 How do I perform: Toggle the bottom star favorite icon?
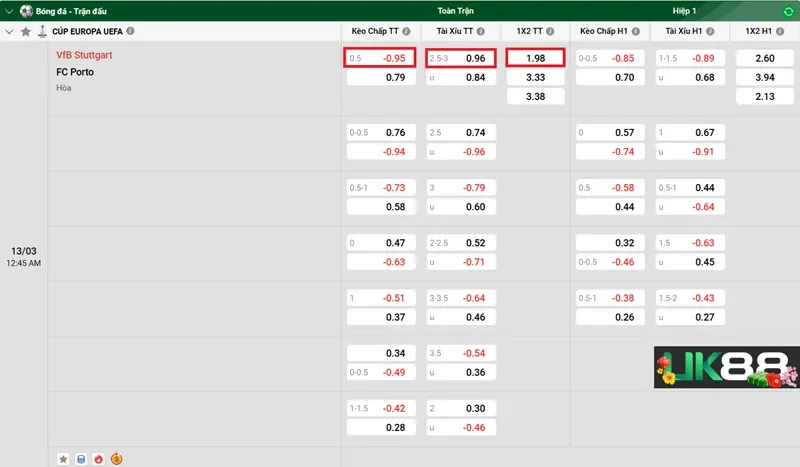click(63, 459)
